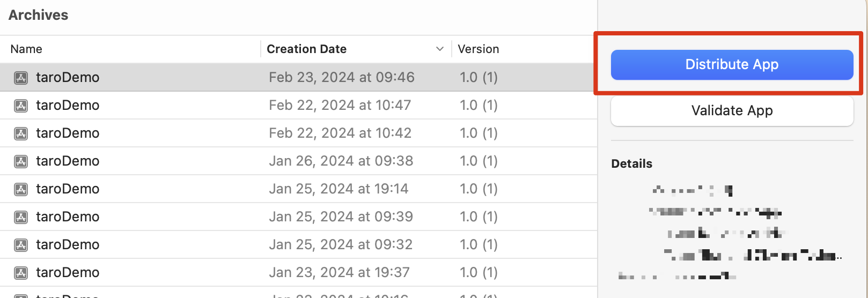Screen dimensions: 868x298
Task: Select archive icon dated Jan 25 at 09:32
Action: pos(21,245)
